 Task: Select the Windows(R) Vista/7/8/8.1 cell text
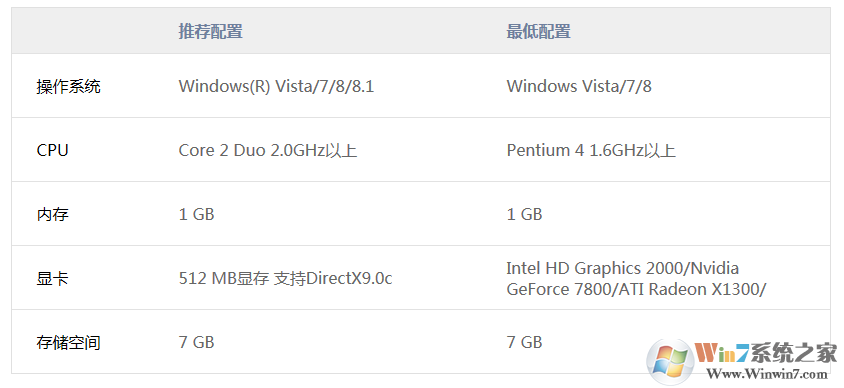(276, 86)
